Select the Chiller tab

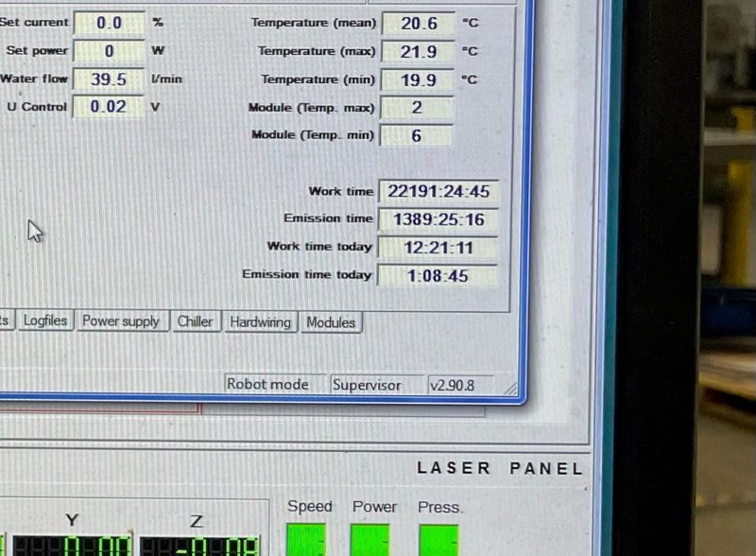(196, 321)
